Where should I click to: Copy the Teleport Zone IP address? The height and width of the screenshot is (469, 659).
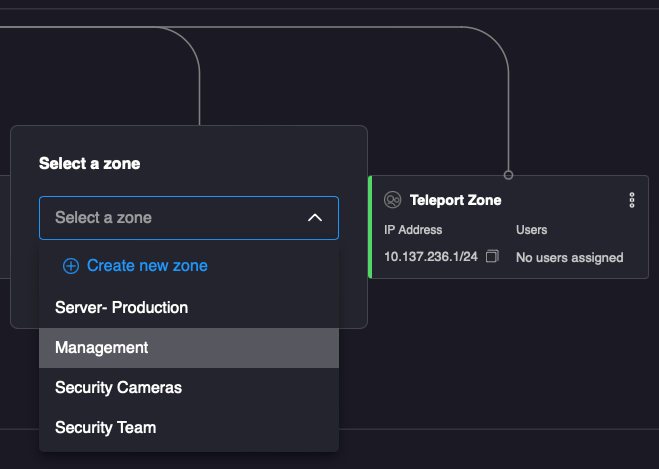tap(491, 257)
